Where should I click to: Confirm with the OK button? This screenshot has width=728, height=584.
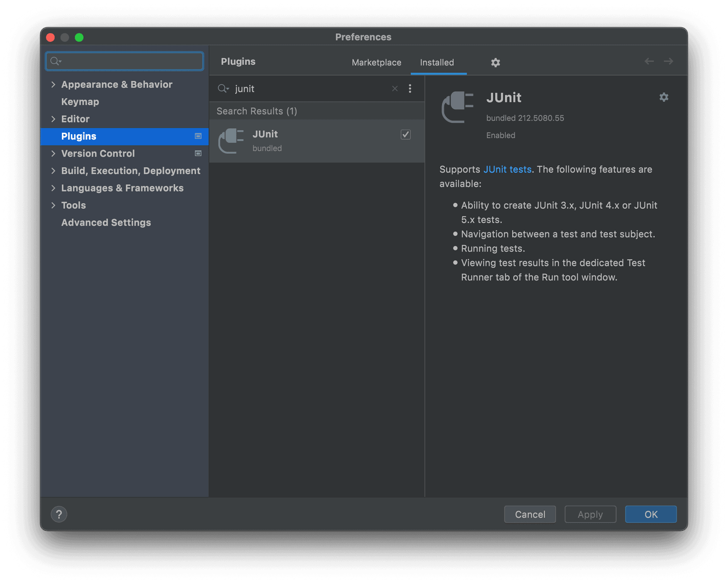[651, 514]
